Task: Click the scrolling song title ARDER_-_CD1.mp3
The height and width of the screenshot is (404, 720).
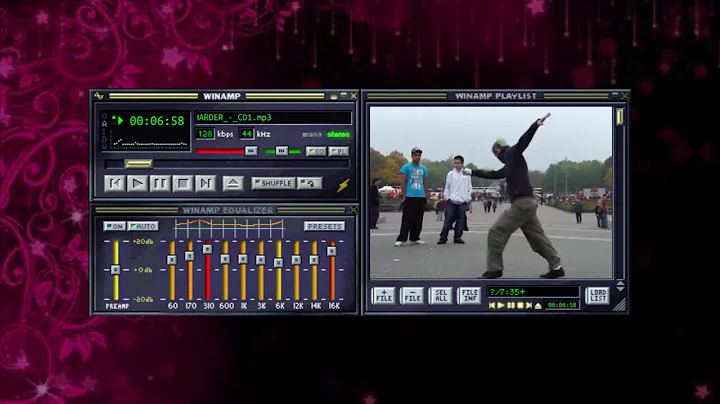Action: point(234,118)
